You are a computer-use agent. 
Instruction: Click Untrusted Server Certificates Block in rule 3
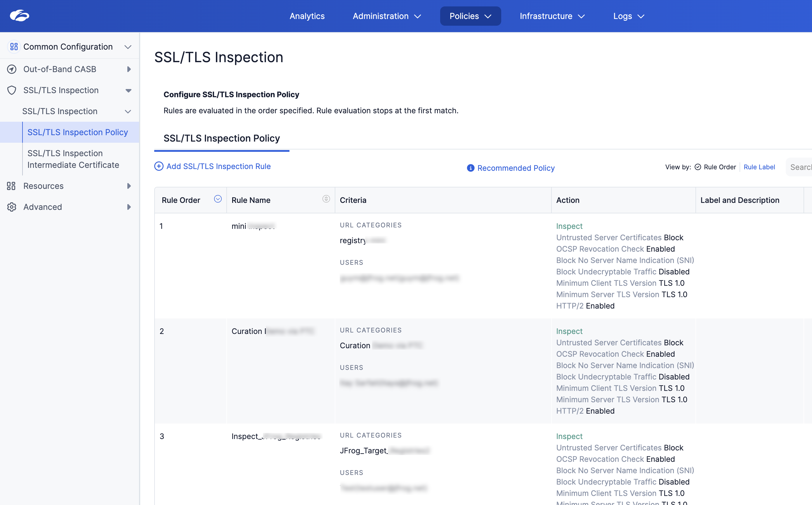tap(620, 448)
